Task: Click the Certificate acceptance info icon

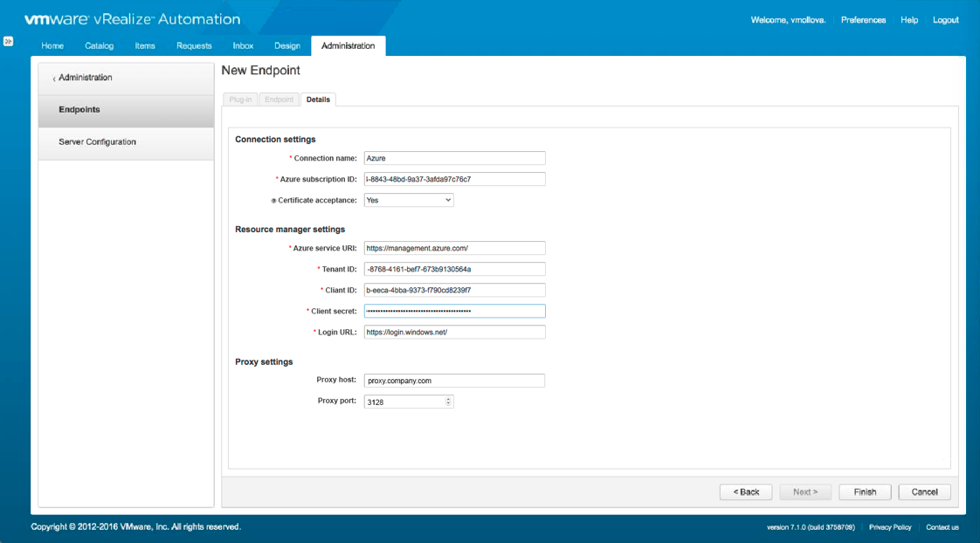Action: click(273, 201)
